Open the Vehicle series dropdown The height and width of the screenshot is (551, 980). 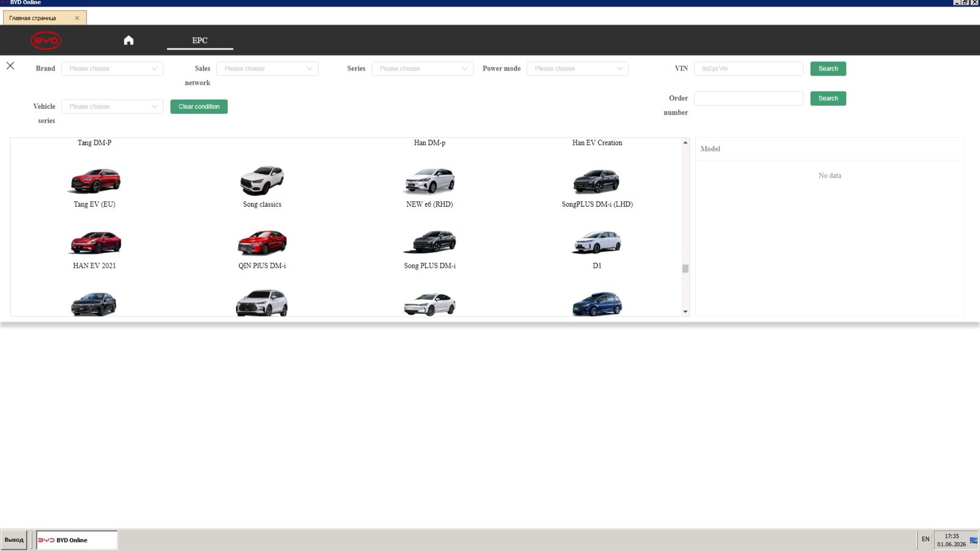(112, 107)
